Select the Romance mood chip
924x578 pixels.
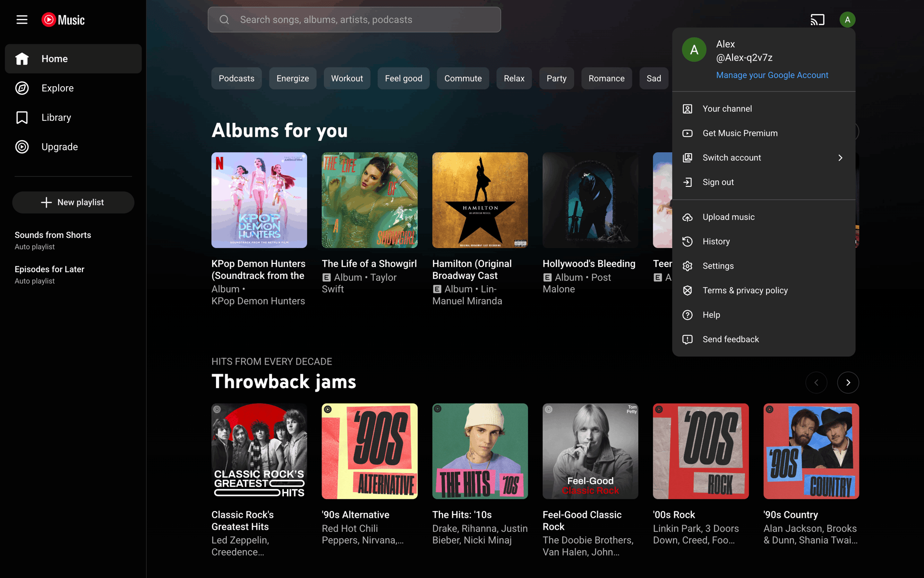tap(606, 79)
